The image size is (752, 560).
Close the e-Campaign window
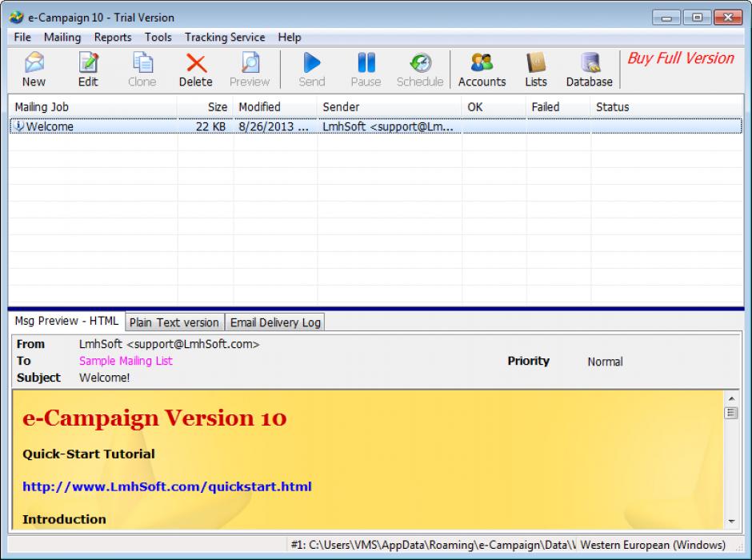728,18
